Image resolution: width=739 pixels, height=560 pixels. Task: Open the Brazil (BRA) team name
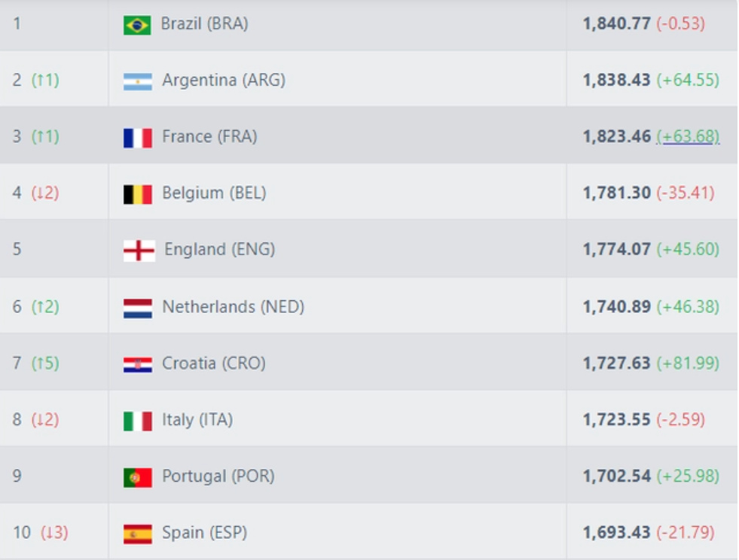click(205, 23)
